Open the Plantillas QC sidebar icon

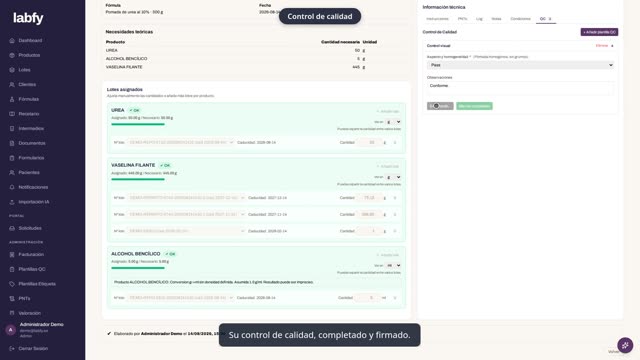click(x=12, y=269)
